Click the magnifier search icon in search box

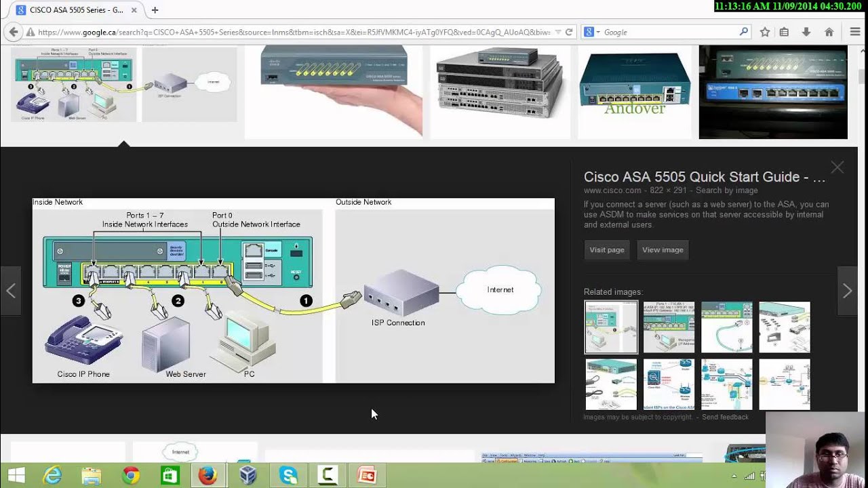(x=744, y=32)
